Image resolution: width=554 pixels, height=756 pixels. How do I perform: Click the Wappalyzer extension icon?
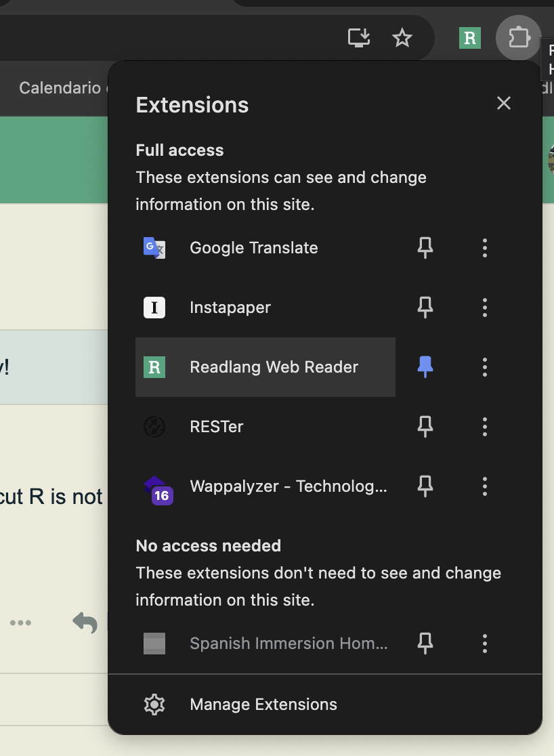(157, 488)
